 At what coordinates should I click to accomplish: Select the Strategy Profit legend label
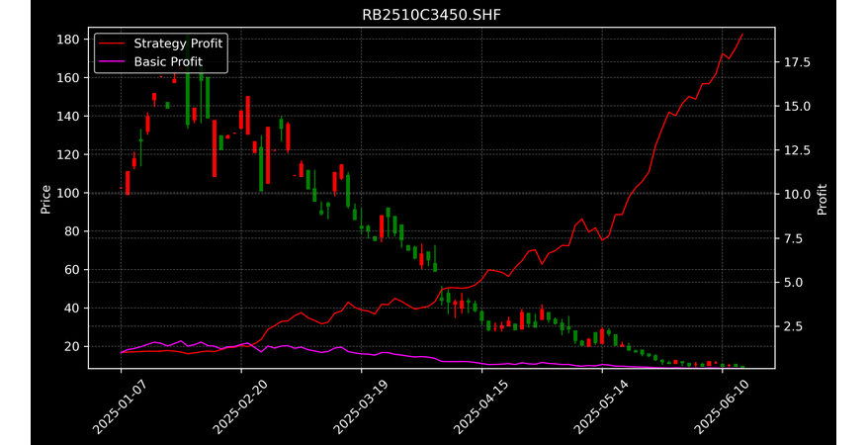click(x=178, y=44)
